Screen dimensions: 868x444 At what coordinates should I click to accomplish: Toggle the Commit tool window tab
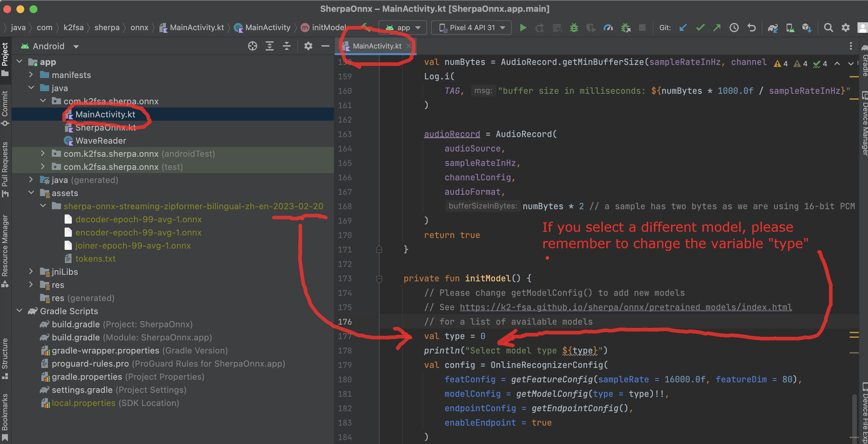tap(5, 109)
